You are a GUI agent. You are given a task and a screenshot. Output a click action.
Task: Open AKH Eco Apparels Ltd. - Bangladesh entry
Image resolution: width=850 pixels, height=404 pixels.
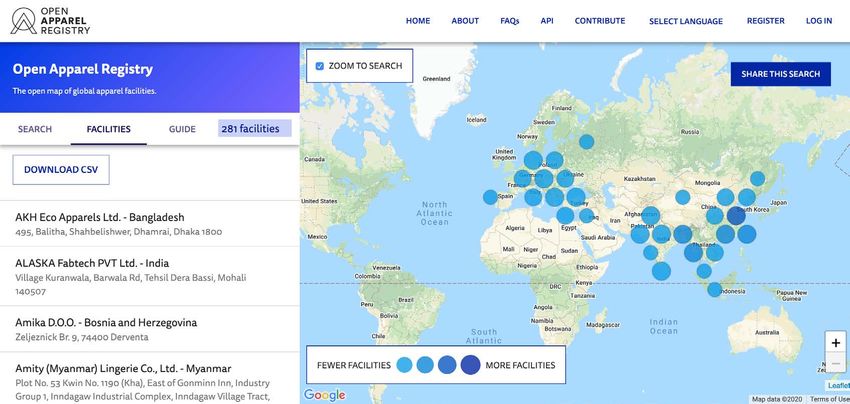150,223
